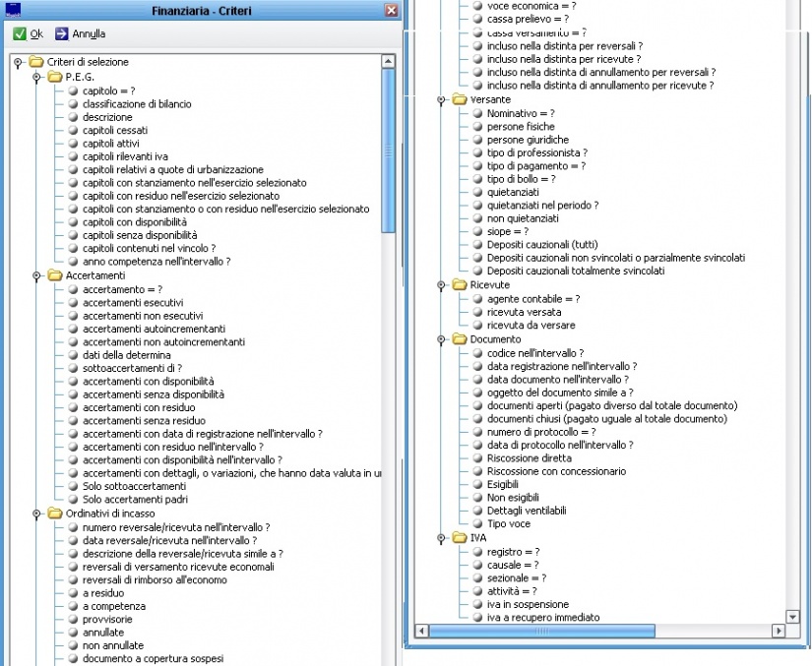Image resolution: width=812 pixels, height=666 pixels.
Task: Select 'Dettagli ventilabili' row
Action: (x=527, y=511)
